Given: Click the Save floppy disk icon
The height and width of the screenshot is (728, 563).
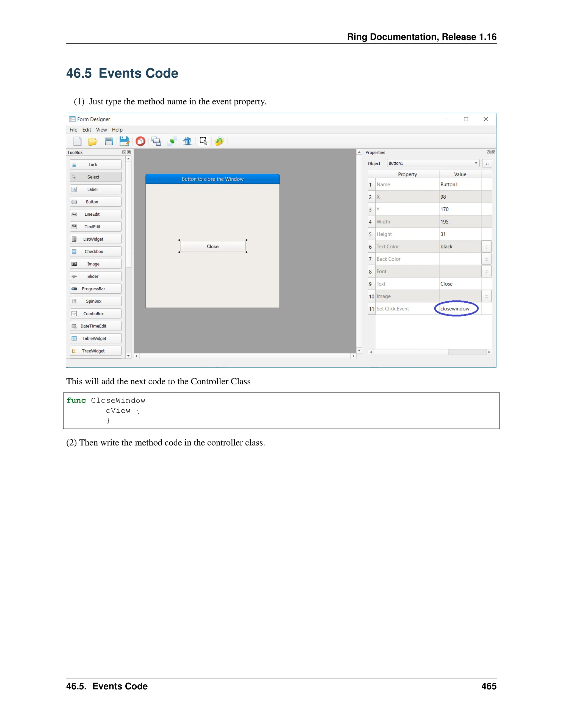Looking at the screenshot, I should [x=109, y=141].
